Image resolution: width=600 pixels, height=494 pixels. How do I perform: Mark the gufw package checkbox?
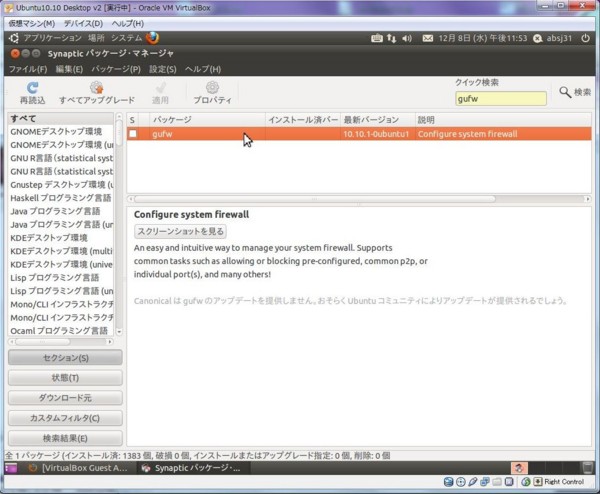133,134
